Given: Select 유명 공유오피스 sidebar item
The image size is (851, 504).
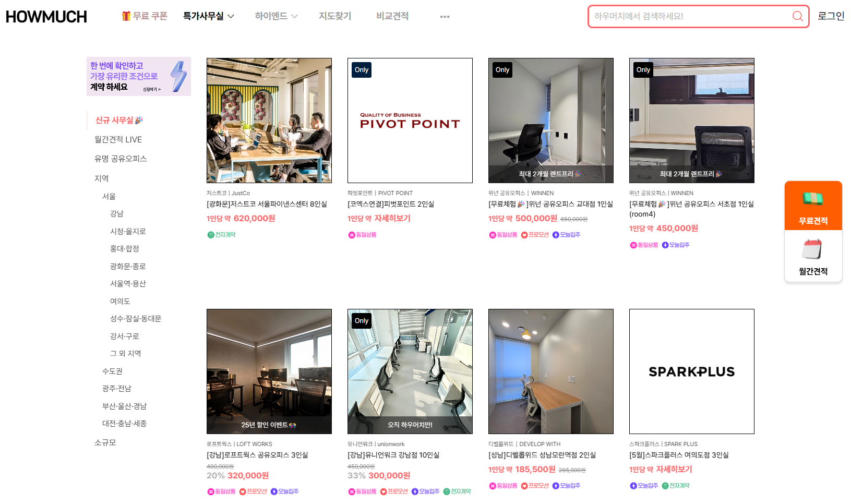Looking at the screenshot, I should click(x=121, y=159).
